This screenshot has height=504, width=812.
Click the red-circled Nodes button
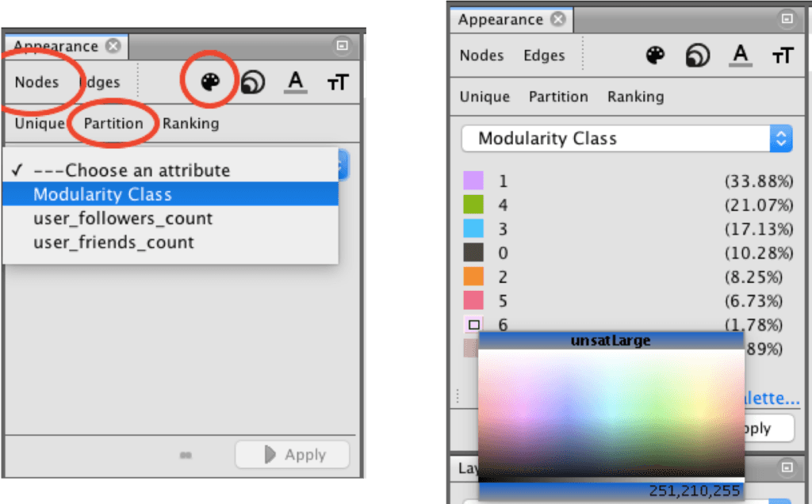click(x=36, y=82)
